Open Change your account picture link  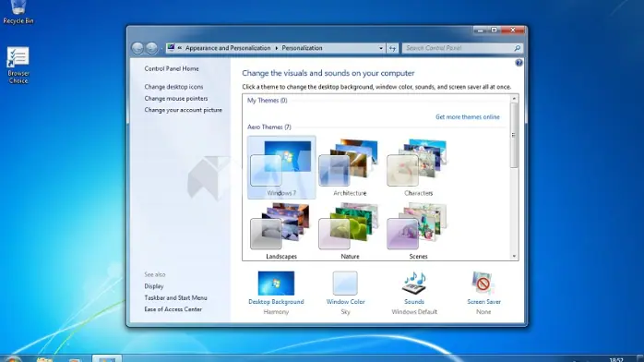183,110
